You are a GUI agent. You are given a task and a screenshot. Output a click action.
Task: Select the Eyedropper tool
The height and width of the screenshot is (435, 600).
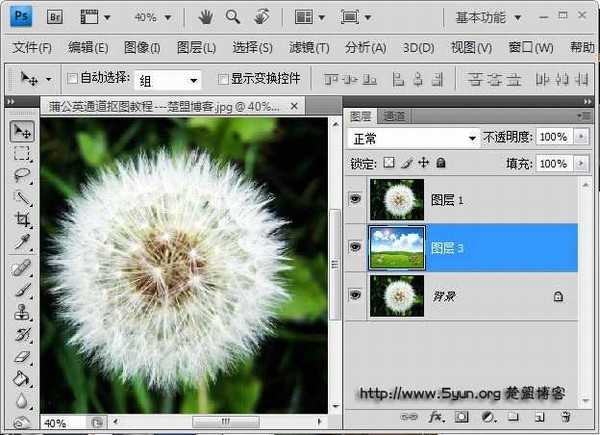click(22, 242)
